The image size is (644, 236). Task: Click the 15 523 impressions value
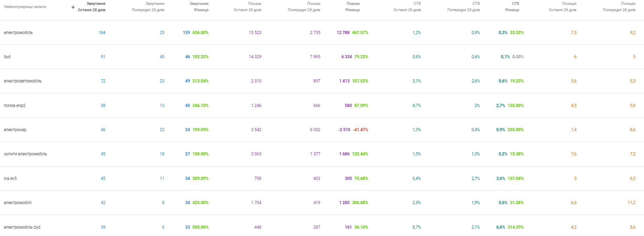coord(255,33)
